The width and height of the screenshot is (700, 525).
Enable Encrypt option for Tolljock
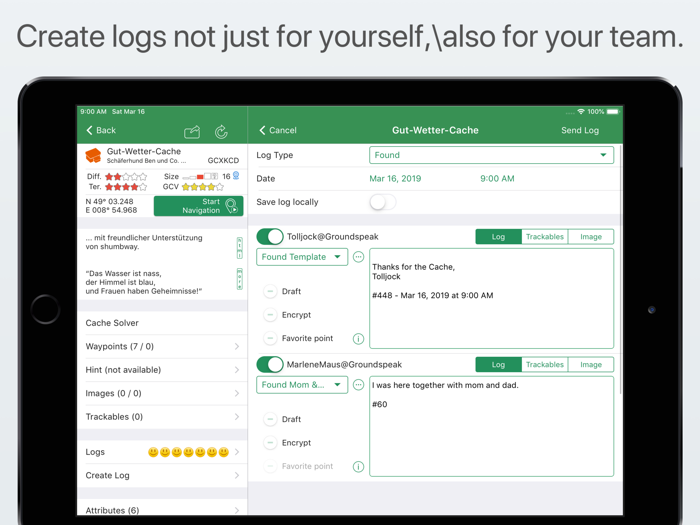click(x=270, y=315)
